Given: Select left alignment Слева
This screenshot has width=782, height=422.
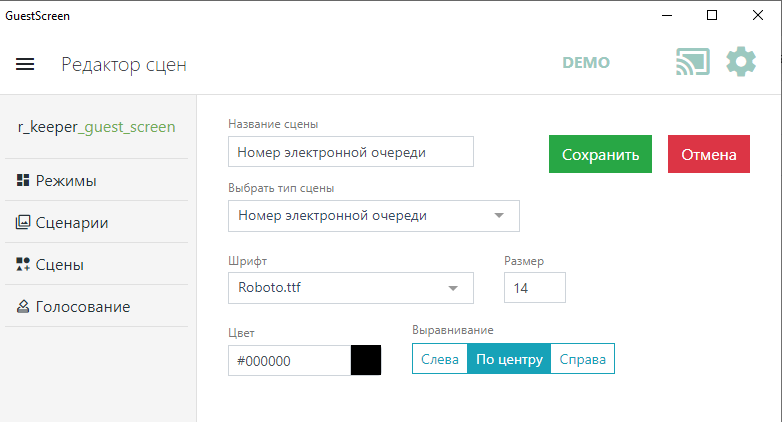Looking at the screenshot, I should [x=440, y=360].
